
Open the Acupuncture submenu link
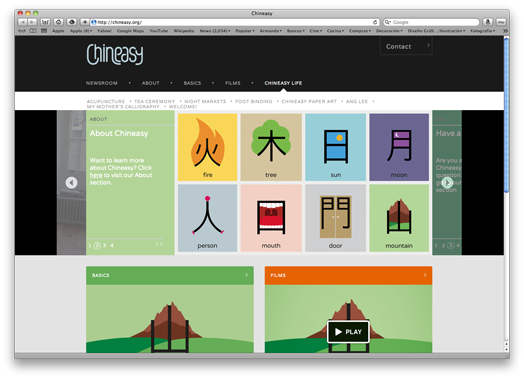(x=106, y=101)
